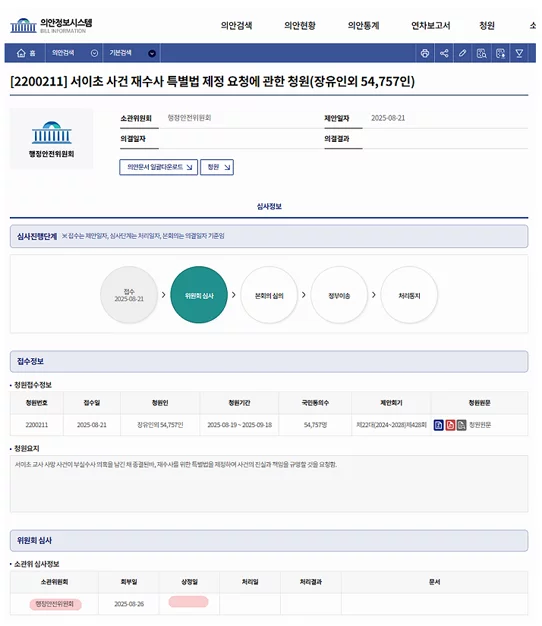Click the funnel filter icon in toolbar

519,53
